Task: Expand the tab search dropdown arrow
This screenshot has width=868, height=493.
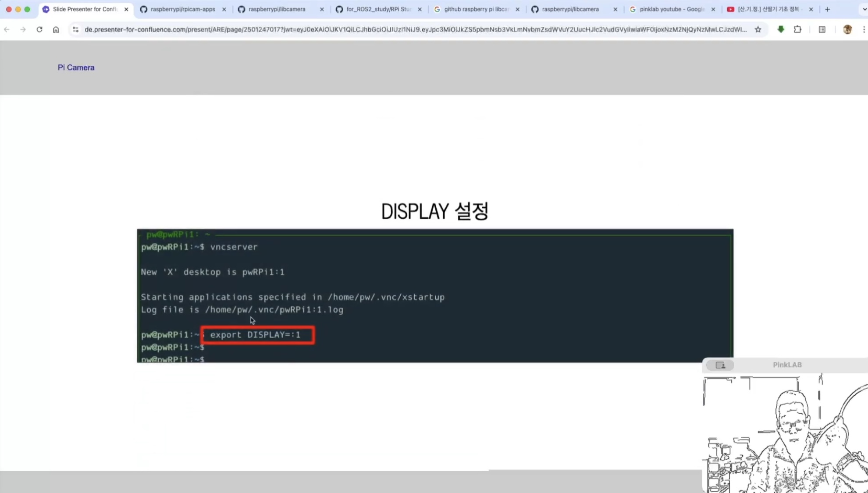Action: (x=864, y=9)
